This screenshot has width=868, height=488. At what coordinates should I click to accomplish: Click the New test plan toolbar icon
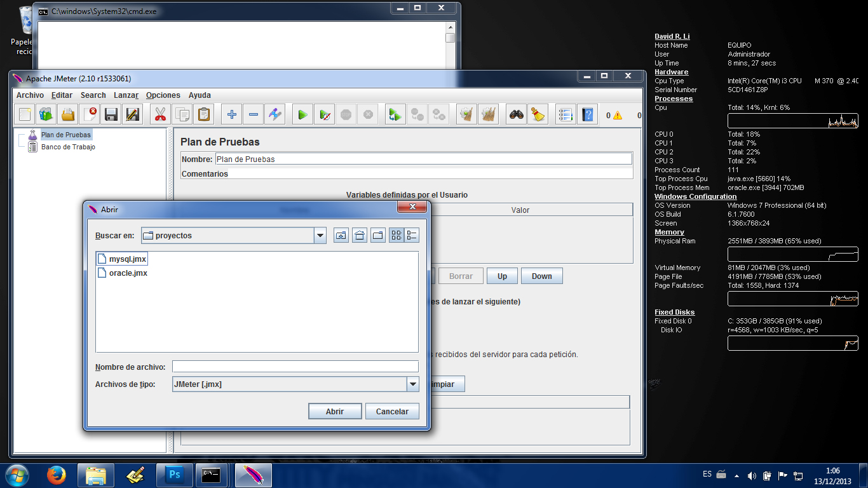[x=25, y=115]
